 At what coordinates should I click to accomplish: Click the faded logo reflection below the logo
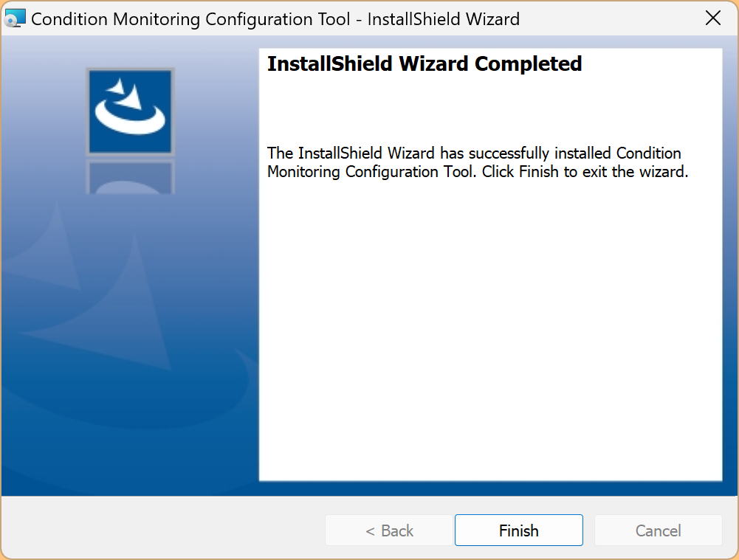(x=130, y=177)
